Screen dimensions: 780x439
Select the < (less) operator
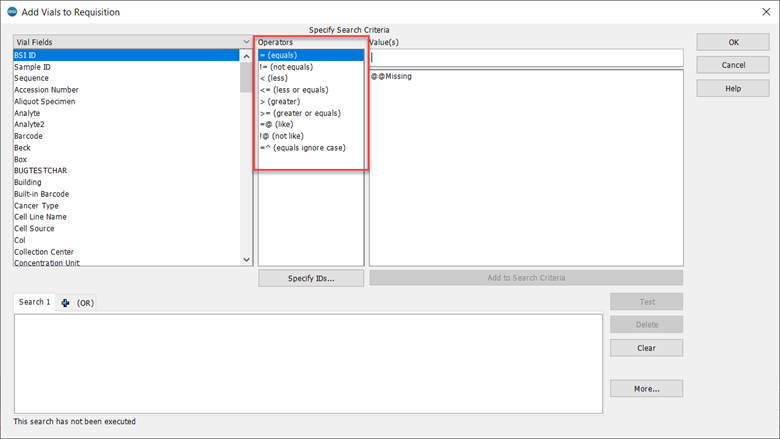click(311, 78)
